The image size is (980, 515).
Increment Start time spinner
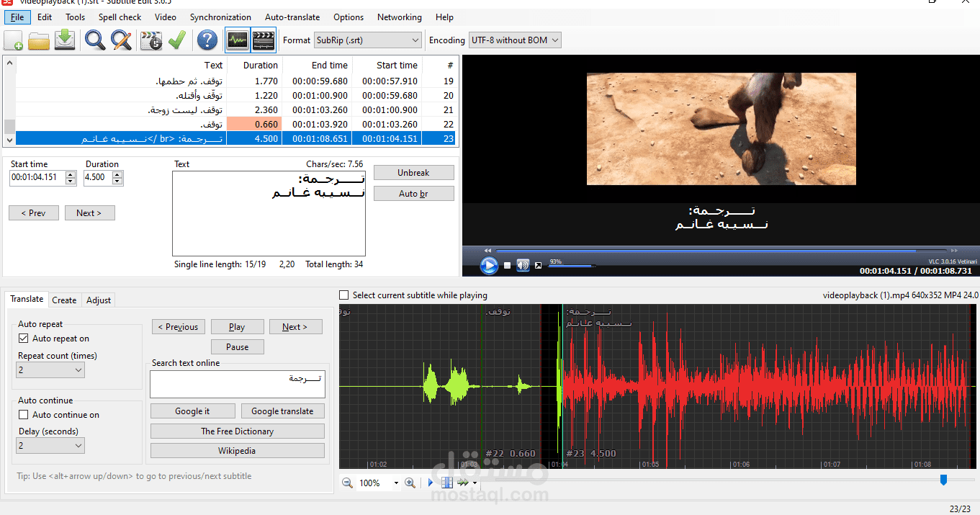coord(70,175)
